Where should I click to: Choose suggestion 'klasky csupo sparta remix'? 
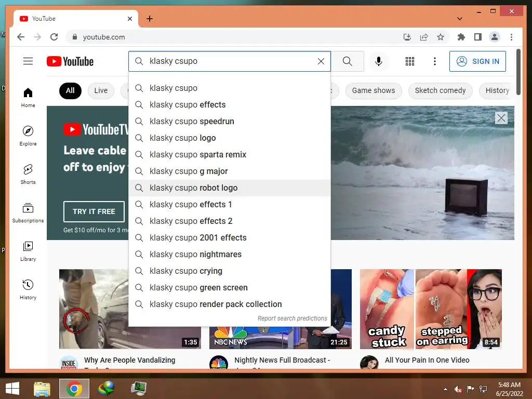click(x=229, y=155)
